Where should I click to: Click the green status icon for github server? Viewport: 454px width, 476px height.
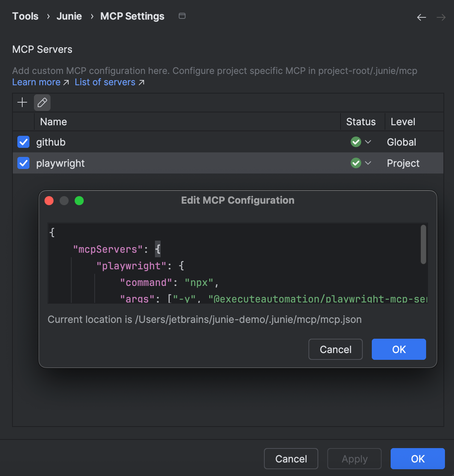(x=356, y=142)
